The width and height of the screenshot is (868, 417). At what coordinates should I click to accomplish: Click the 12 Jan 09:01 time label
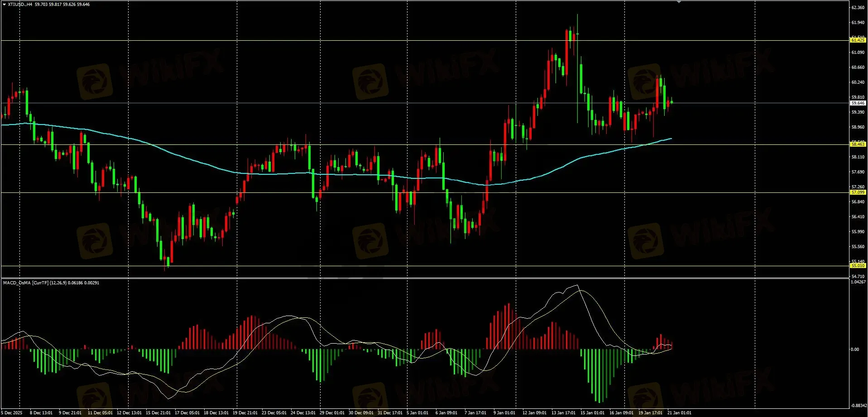(x=534, y=413)
